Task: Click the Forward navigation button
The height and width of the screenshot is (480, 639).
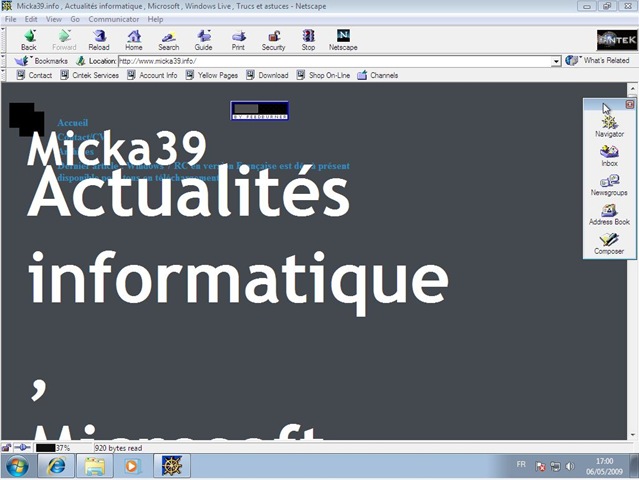Action: pyautogui.click(x=64, y=40)
